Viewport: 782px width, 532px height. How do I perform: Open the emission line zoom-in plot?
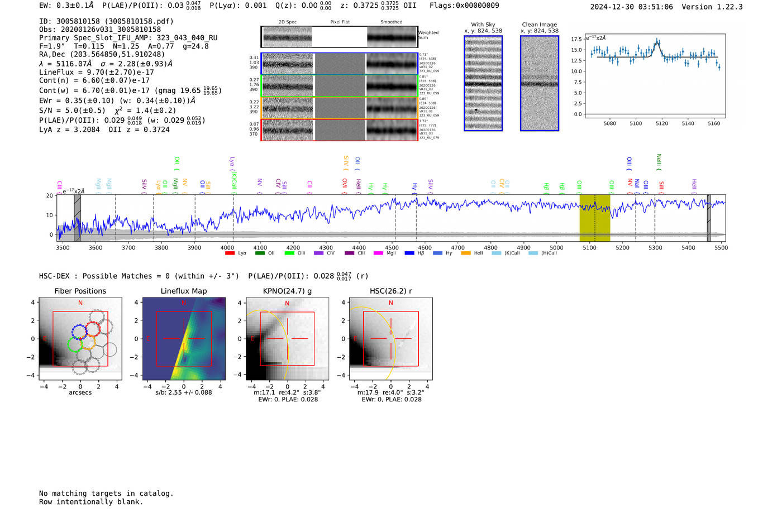(655, 76)
